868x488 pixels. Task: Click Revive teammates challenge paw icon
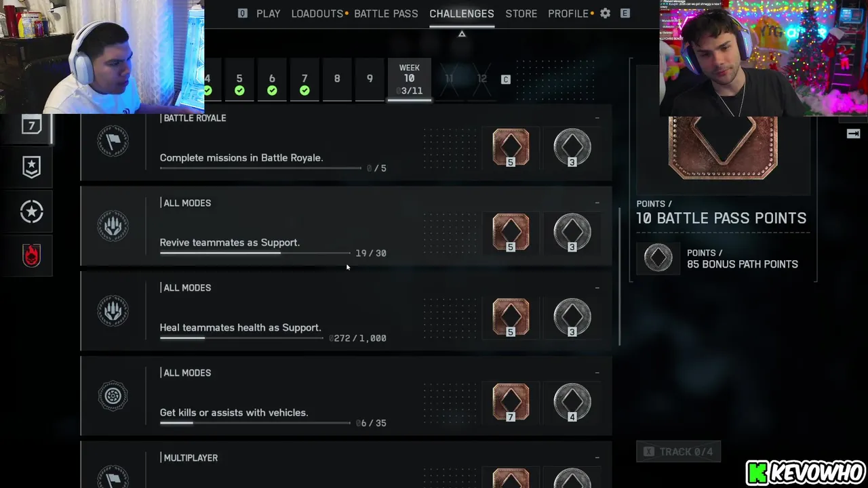(113, 226)
